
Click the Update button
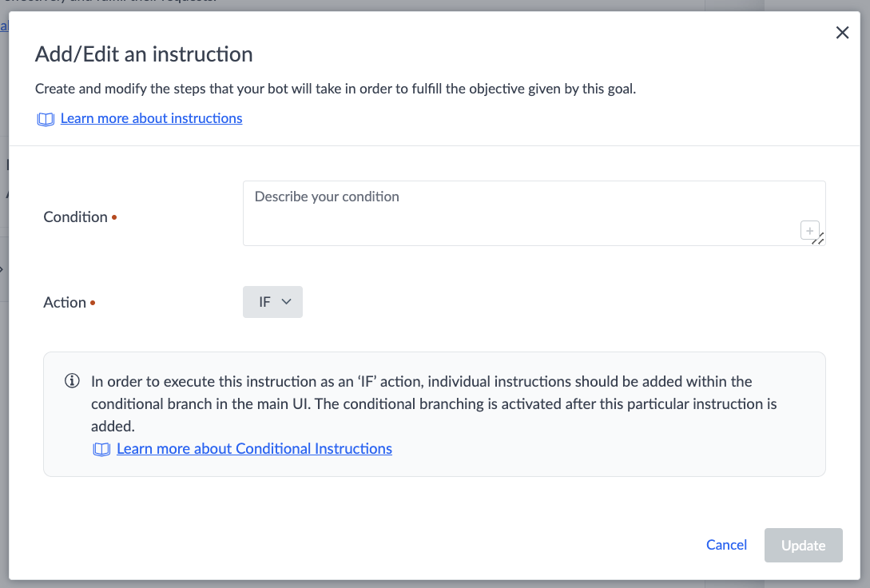point(803,546)
